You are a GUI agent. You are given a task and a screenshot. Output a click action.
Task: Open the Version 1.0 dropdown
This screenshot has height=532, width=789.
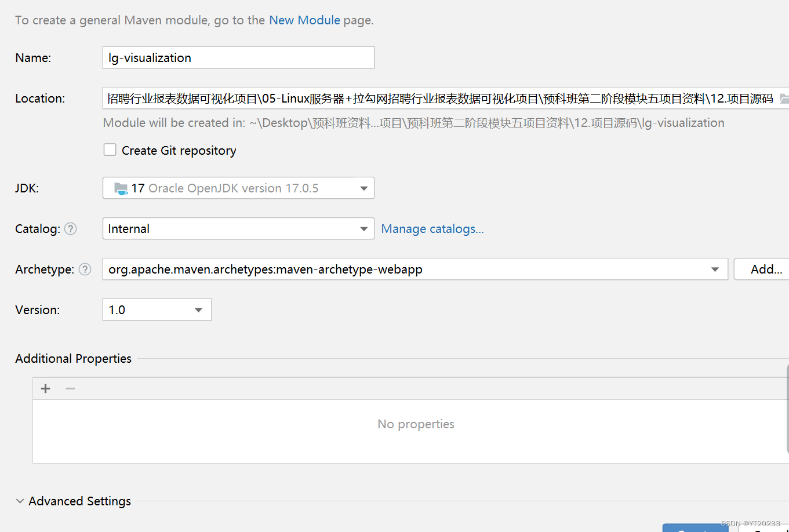pyautogui.click(x=157, y=309)
